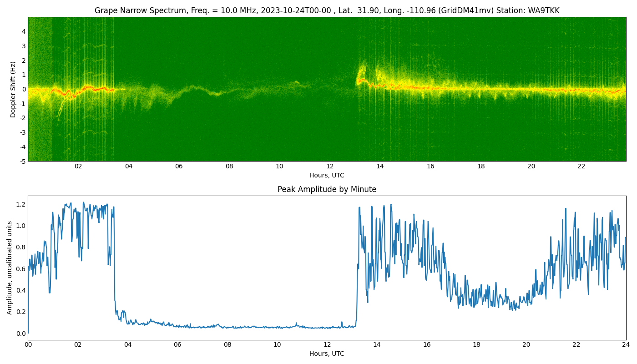637x364 pixels.
Task: Click Hours, UTC label below amplitude plot
Action: [x=327, y=354]
